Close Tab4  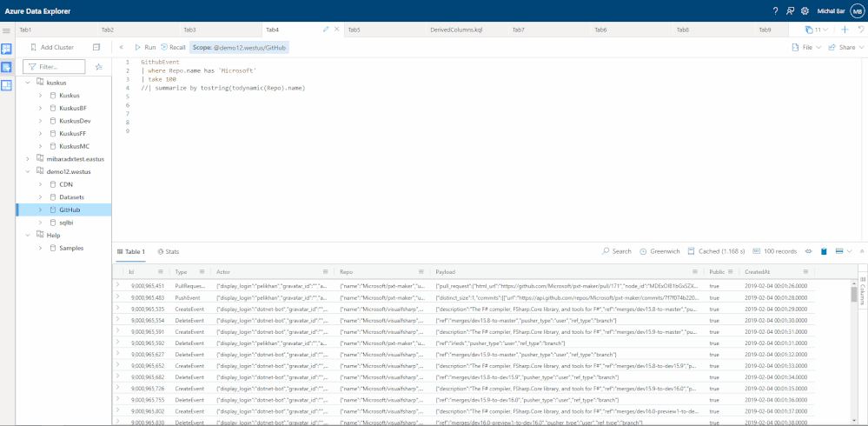tap(336, 30)
